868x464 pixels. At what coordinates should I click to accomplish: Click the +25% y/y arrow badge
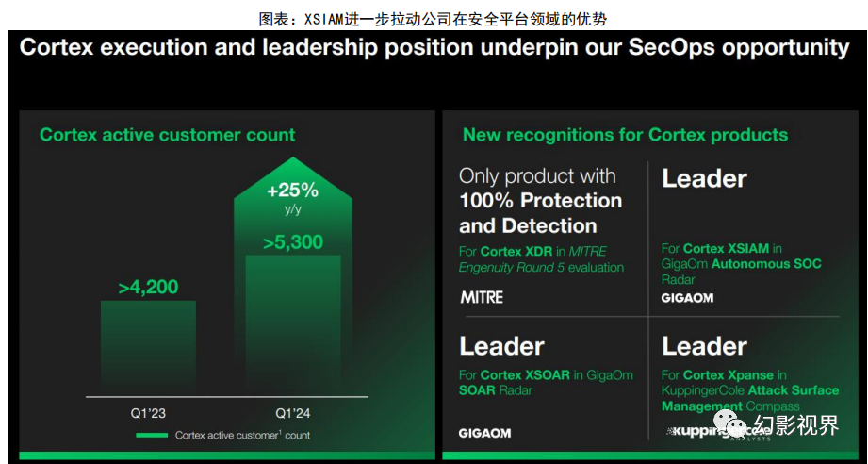pos(293,196)
